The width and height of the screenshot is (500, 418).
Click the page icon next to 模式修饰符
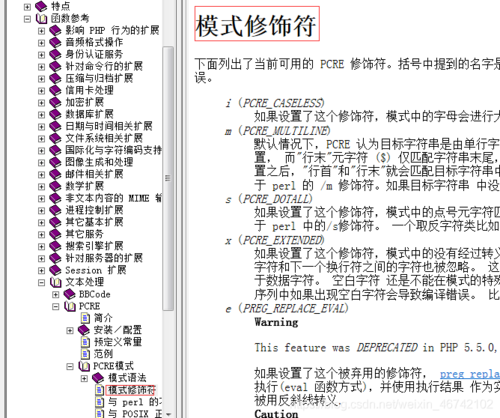pos(100,390)
